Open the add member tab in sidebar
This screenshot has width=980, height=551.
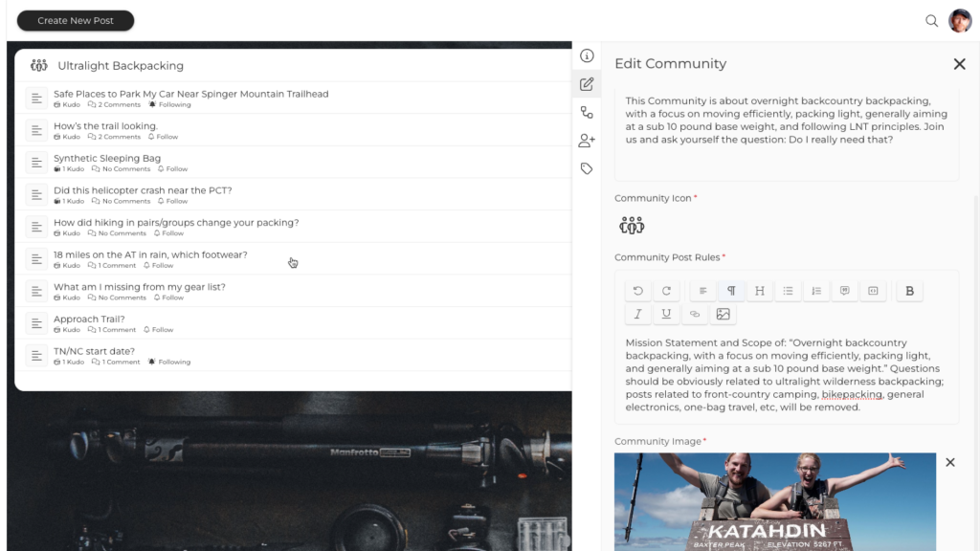[587, 141]
